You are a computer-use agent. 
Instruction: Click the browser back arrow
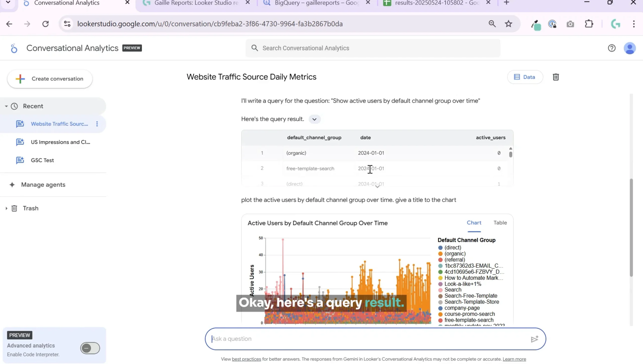tap(9, 24)
